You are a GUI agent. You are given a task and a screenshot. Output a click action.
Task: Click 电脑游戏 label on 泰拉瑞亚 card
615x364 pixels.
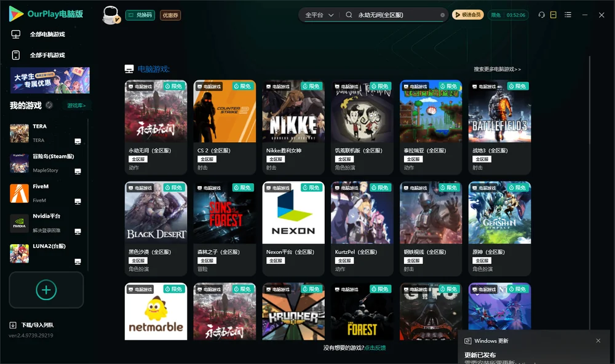pos(415,86)
